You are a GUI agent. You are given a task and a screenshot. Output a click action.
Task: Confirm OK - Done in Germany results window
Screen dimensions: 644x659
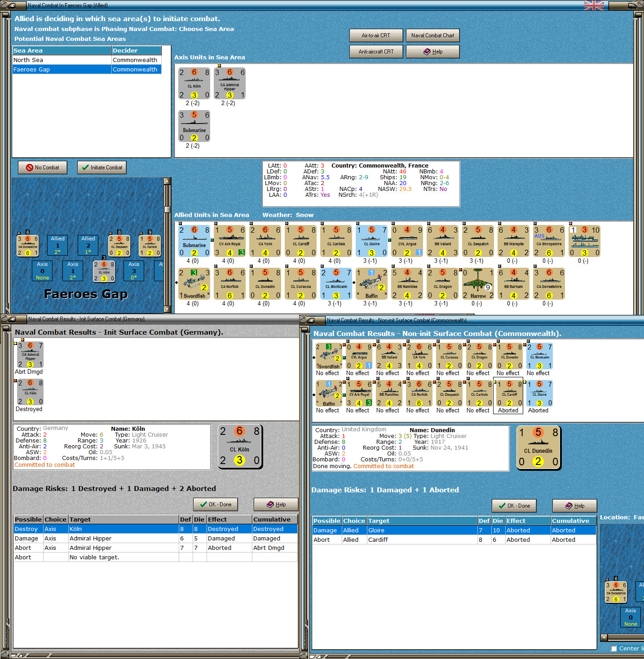pyautogui.click(x=216, y=504)
